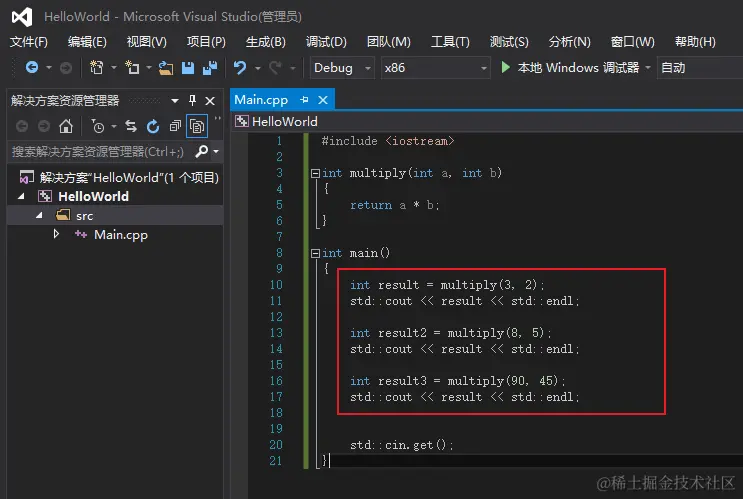The height and width of the screenshot is (499, 743).
Task: Open the Debug configuration dropdown
Action: (x=342, y=68)
